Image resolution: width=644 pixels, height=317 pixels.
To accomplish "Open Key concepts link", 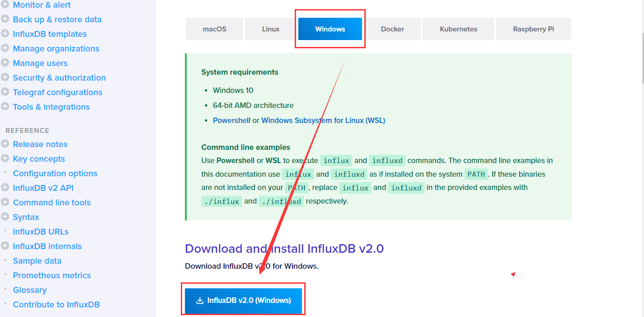I will coord(39,159).
